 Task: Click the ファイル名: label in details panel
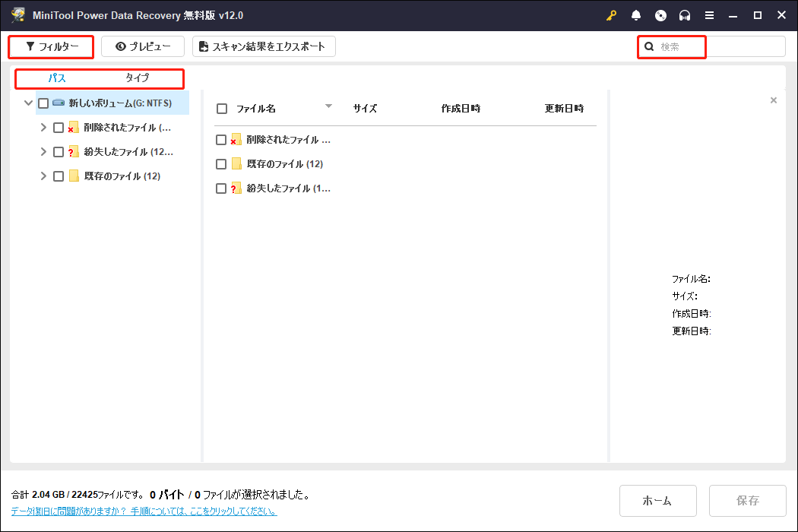[691, 279]
